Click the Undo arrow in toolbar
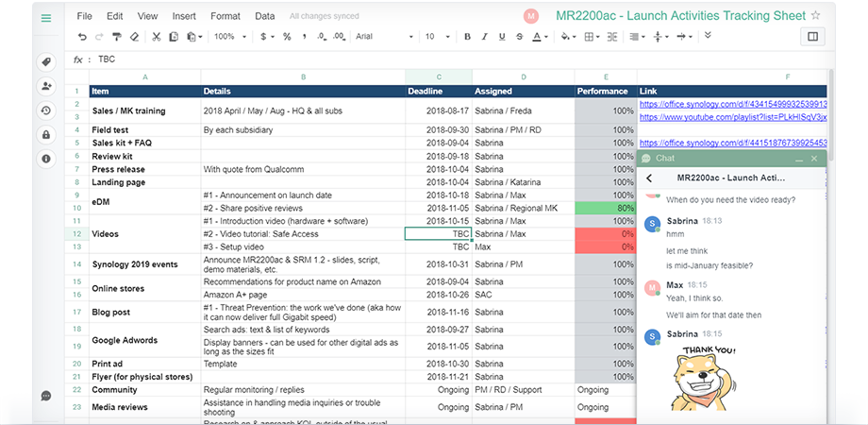The height and width of the screenshot is (425, 868). pos(82,37)
